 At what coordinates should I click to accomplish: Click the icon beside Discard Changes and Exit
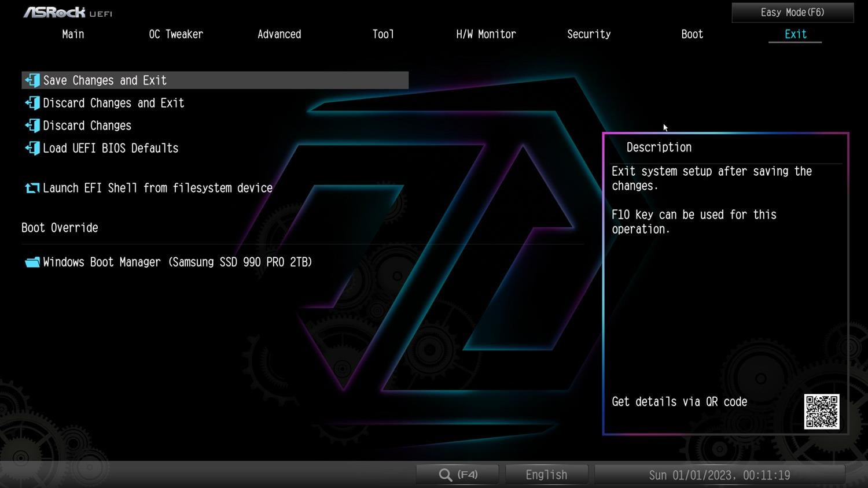[32, 103]
